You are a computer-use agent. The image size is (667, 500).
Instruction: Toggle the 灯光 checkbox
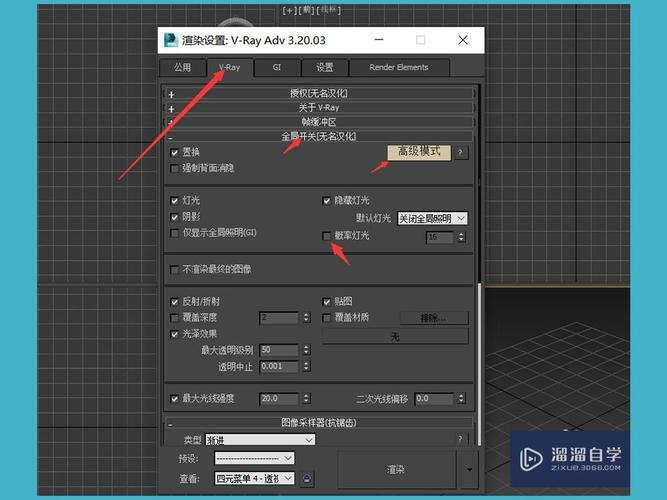(x=174, y=200)
